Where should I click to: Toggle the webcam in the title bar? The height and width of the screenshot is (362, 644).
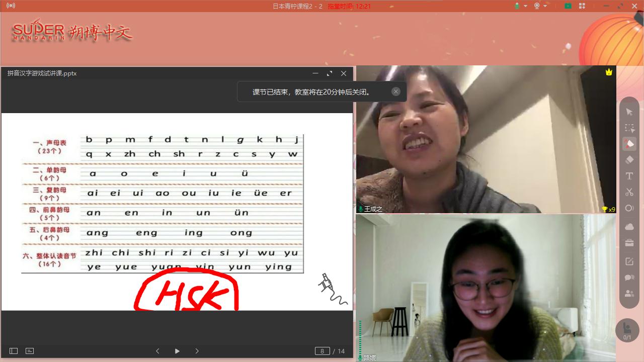point(537,6)
